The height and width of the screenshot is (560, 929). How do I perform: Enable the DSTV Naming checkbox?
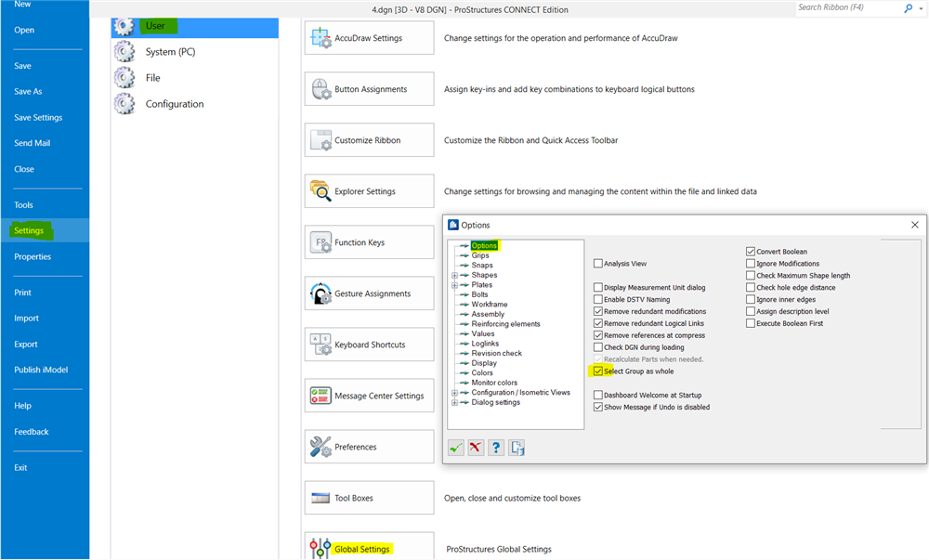click(x=597, y=300)
